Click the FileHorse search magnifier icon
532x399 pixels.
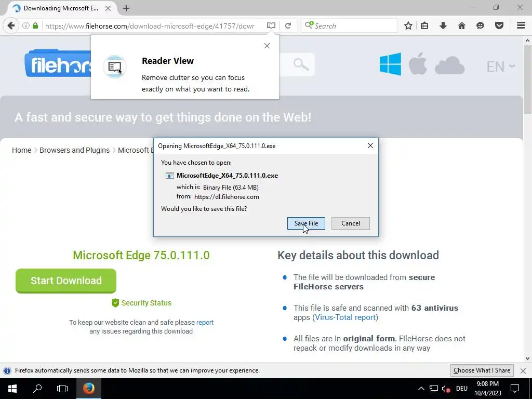(x=301, y=64)
